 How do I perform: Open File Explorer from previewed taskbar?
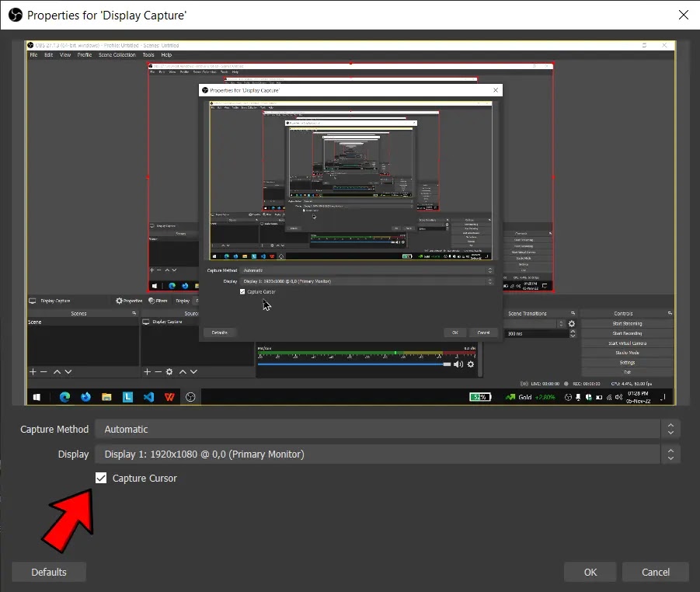[106, 397]
